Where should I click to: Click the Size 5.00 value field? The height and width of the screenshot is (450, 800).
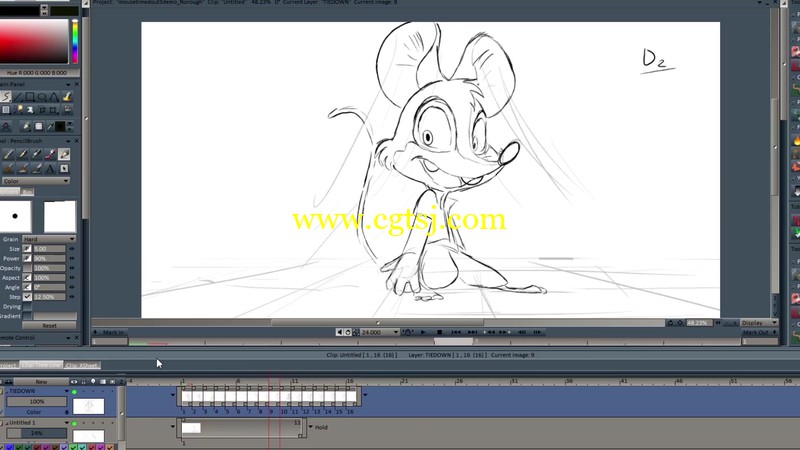point(49,249)
